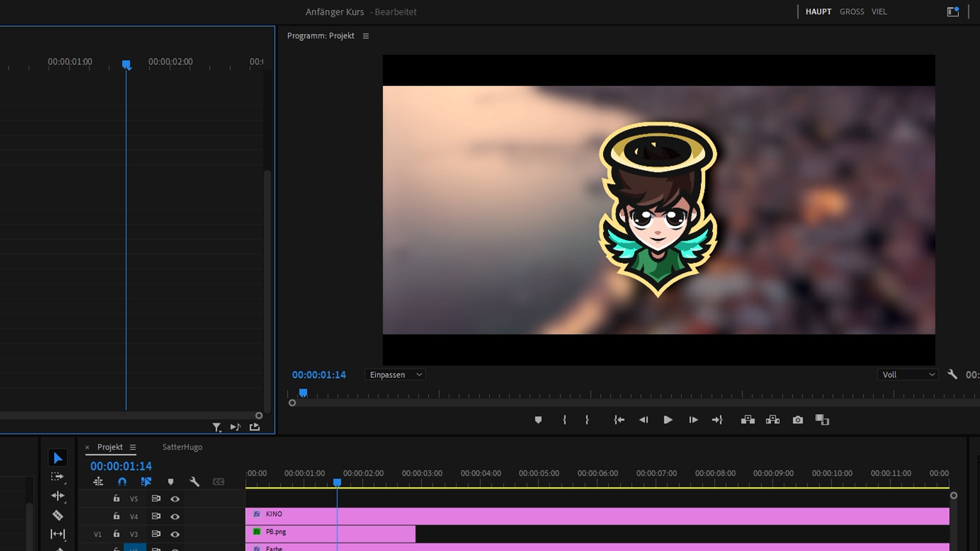Click the Program monitor scrubber playhead
Viewport: 980px width, 551px height.
[x=303, y=393]
